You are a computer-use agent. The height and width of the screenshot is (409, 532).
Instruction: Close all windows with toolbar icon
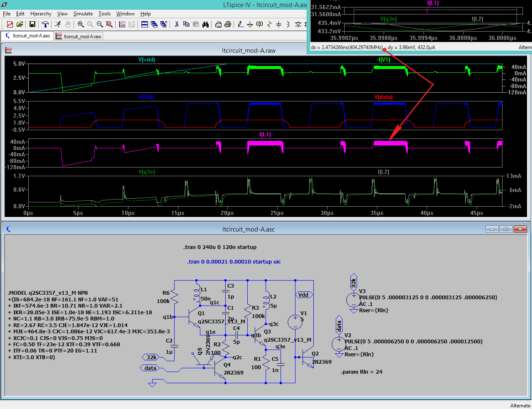pos(164,25)
